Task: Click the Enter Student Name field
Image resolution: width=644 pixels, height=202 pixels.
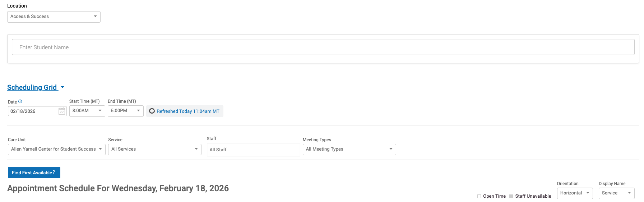Action: 323,47
